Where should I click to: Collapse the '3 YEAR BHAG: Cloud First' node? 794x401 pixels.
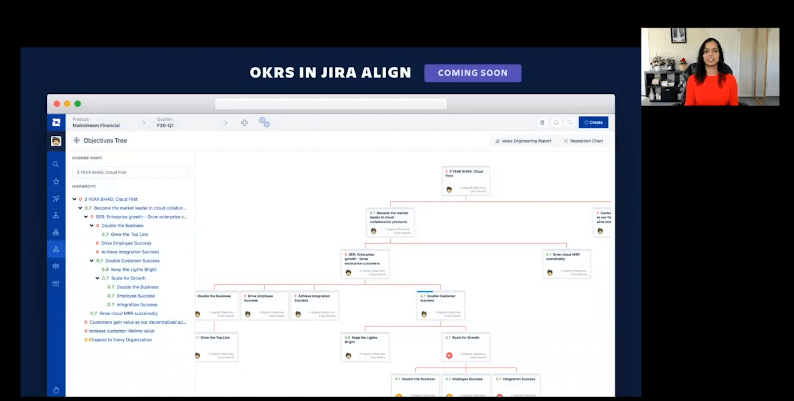pos(73,199)
